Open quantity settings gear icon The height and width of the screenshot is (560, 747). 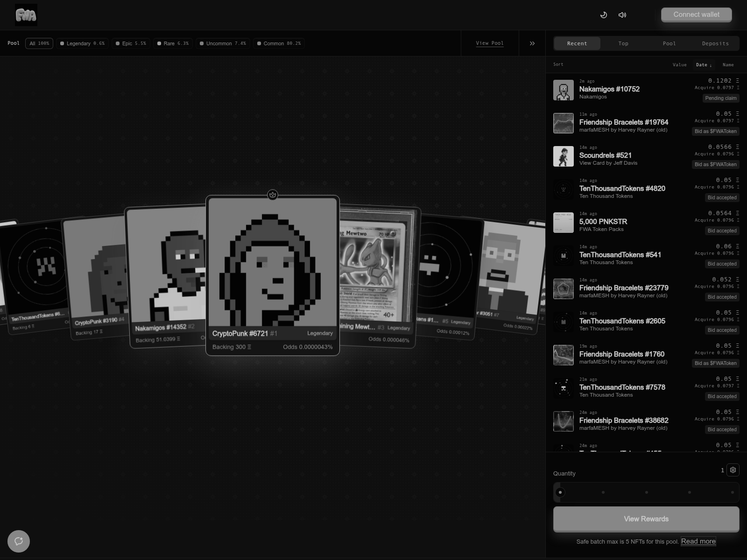click(733, 470)
